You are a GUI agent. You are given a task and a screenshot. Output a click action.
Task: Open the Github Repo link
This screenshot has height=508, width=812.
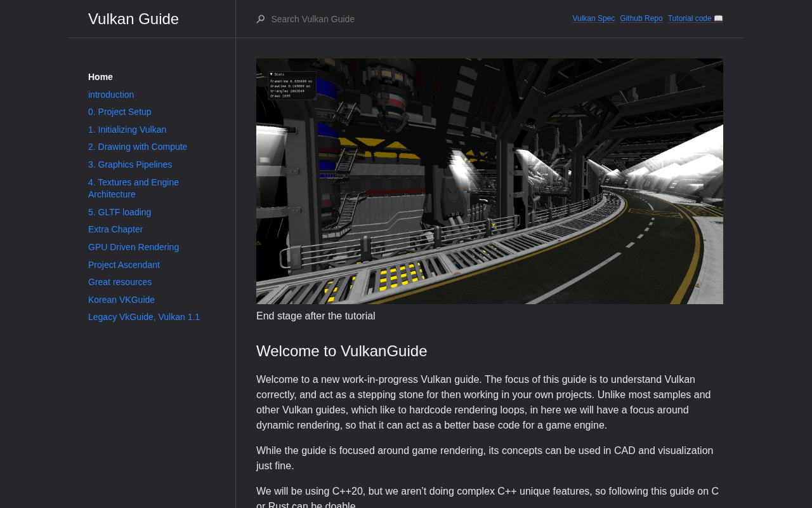(x=641, y=18)
